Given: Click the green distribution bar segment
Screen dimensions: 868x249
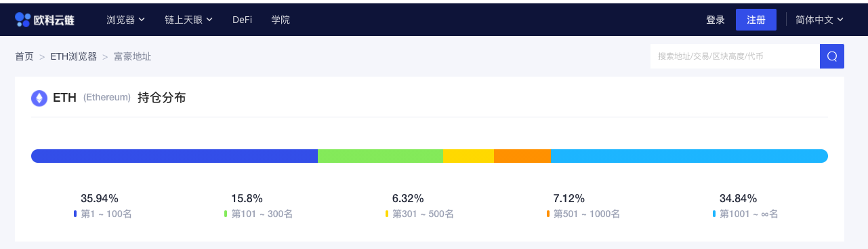Looking at the screenshot, I should coord(380,156).
